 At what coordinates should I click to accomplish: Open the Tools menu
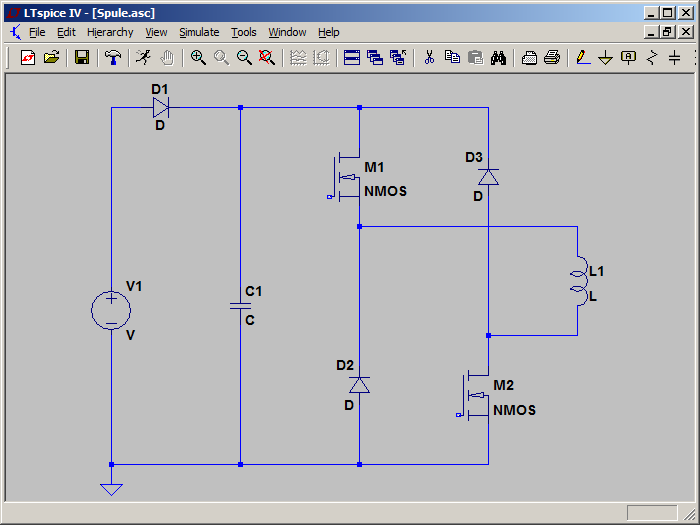[243, 32]
